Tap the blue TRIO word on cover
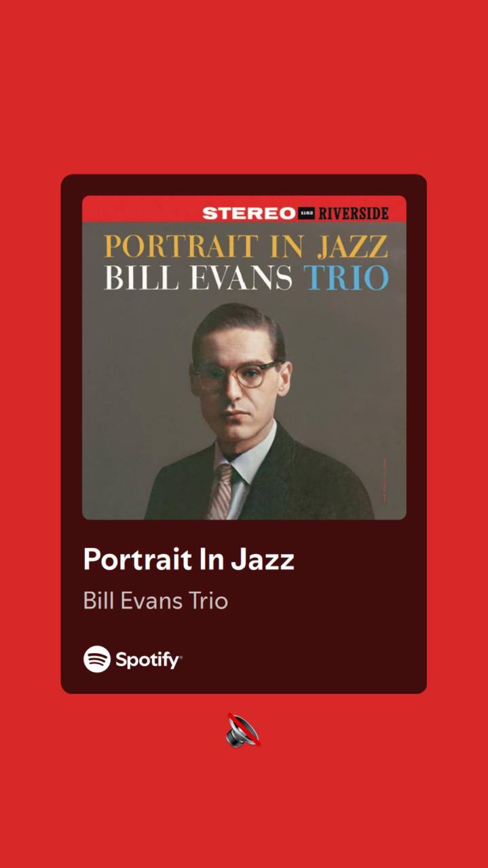The image size is (488, 868). tap(346, 278)
